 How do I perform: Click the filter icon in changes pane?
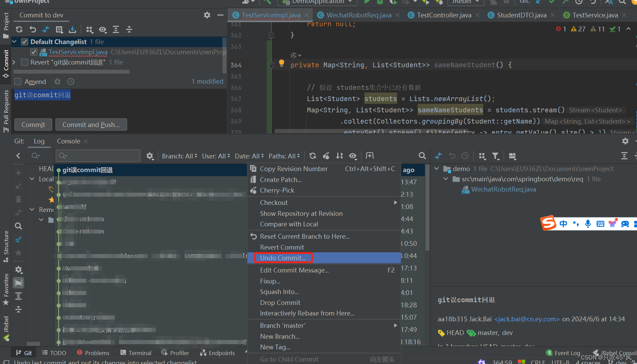495,156
